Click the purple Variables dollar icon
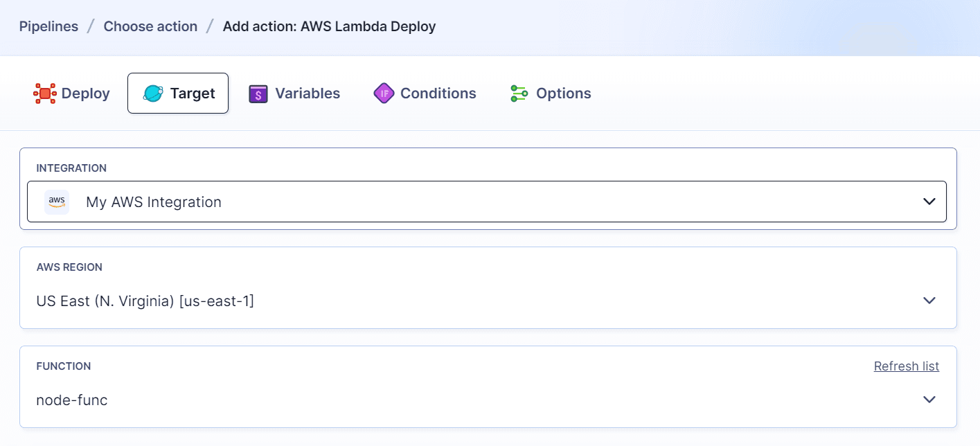The width and height of the screenshot is (980, 446). [258, 93]
